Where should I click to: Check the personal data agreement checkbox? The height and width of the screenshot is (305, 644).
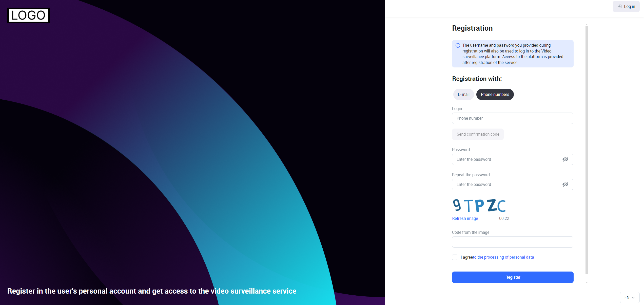click(x=455, y=257)
